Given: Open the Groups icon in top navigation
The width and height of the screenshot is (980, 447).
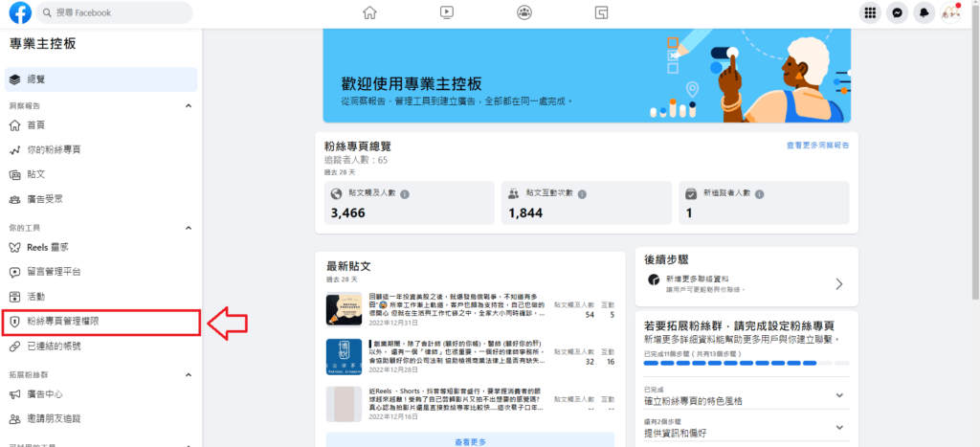Looking at the screenshot, I should (524, 13).
